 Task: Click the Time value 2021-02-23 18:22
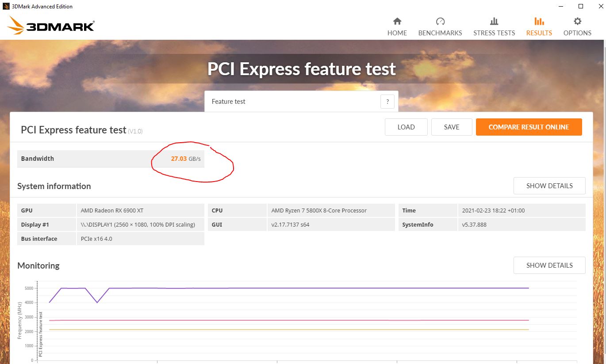(x=493, y=210)
